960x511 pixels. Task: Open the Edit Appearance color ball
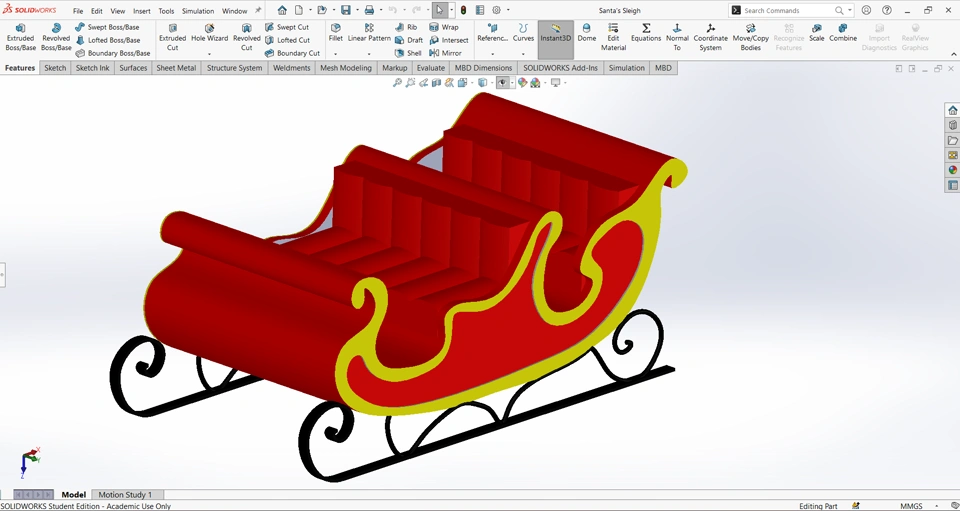click(522, 83)
